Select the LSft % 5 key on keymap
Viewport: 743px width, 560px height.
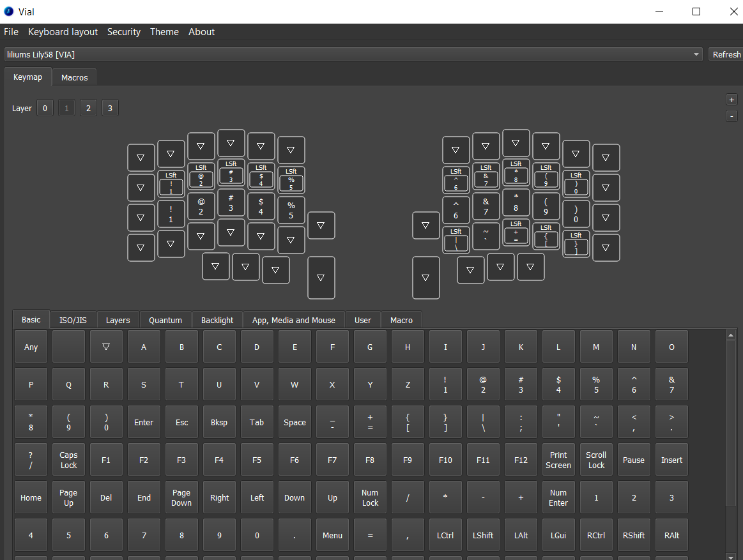291,179
